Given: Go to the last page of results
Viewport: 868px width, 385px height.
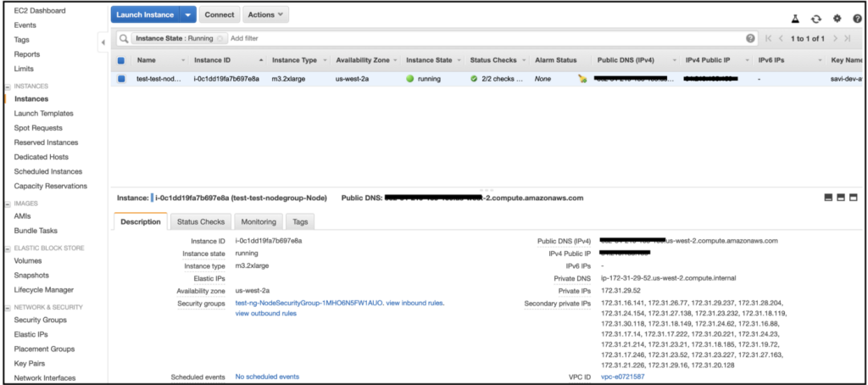Looking at the screenshot, I should [x=847, y=39].
